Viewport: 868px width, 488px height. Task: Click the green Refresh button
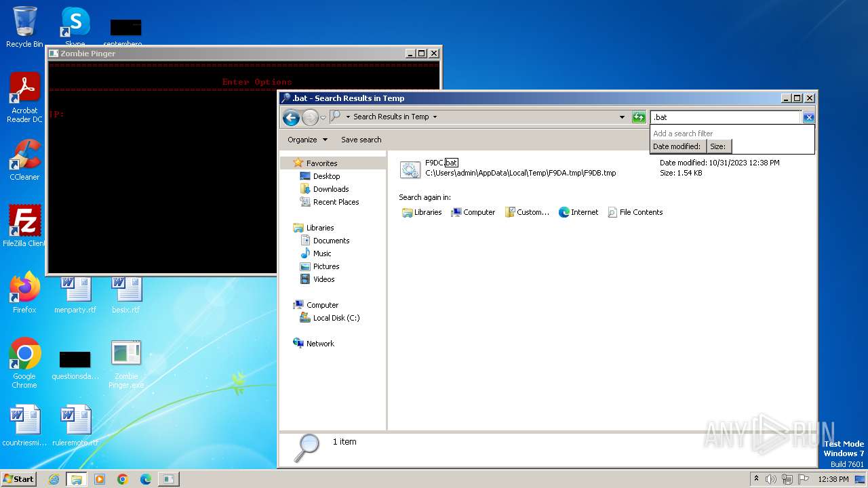(639, 117)
